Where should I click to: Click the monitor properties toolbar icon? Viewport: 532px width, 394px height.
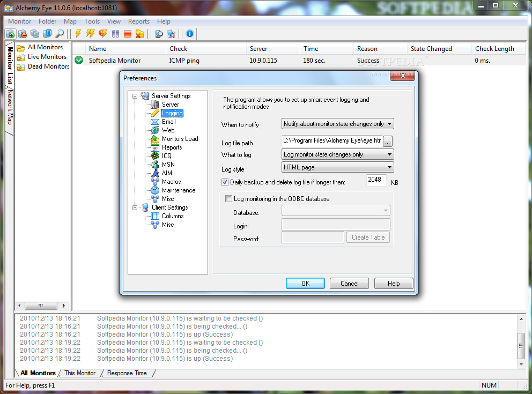[47, 34]
